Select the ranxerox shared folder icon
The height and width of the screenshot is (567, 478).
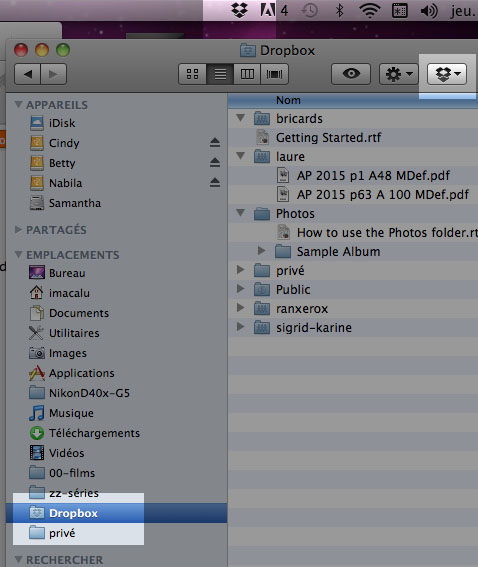[262, 308]
